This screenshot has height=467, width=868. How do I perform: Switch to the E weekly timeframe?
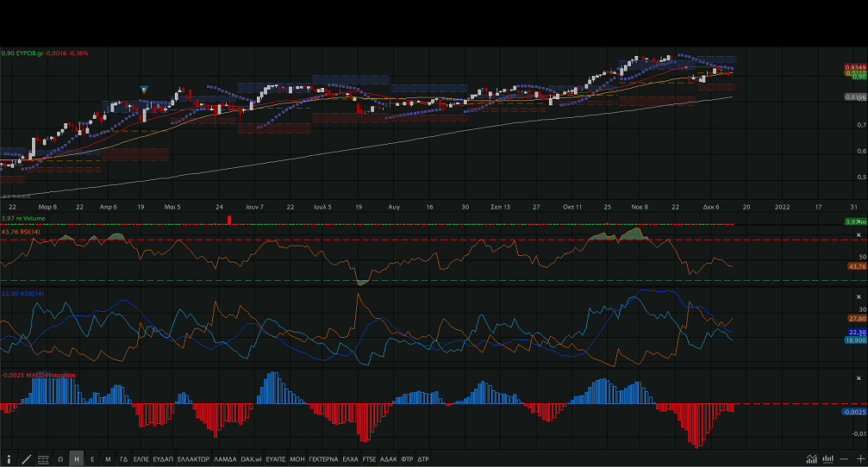pos(92,459)
